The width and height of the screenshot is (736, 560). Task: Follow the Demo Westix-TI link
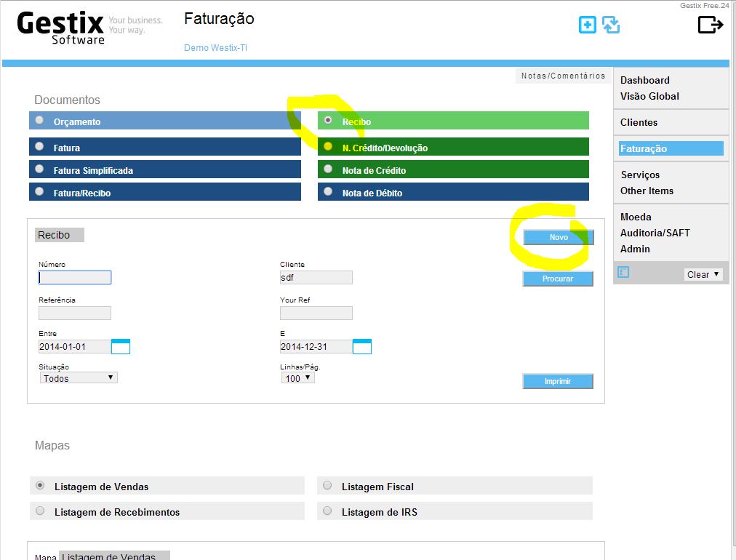tap(215, 48)
